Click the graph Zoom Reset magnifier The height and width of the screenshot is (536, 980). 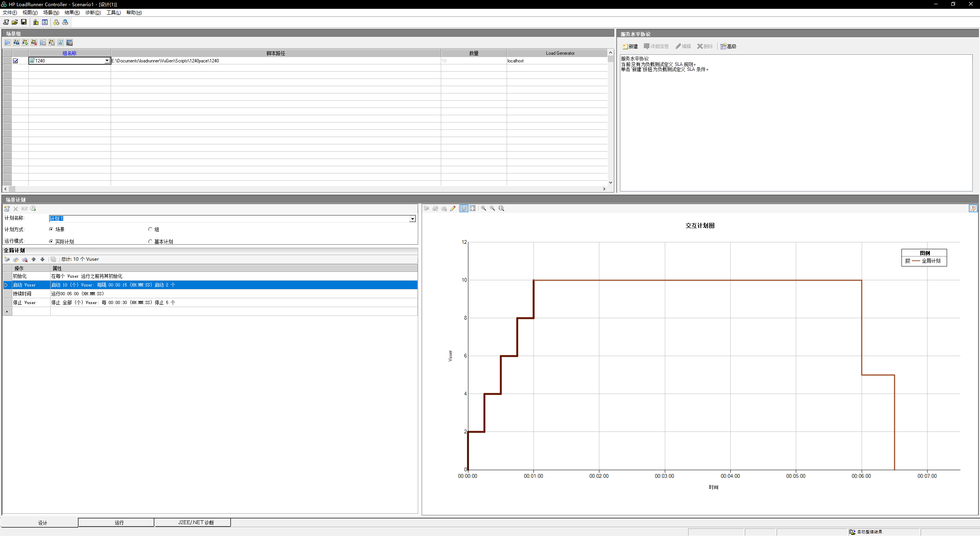501,208
